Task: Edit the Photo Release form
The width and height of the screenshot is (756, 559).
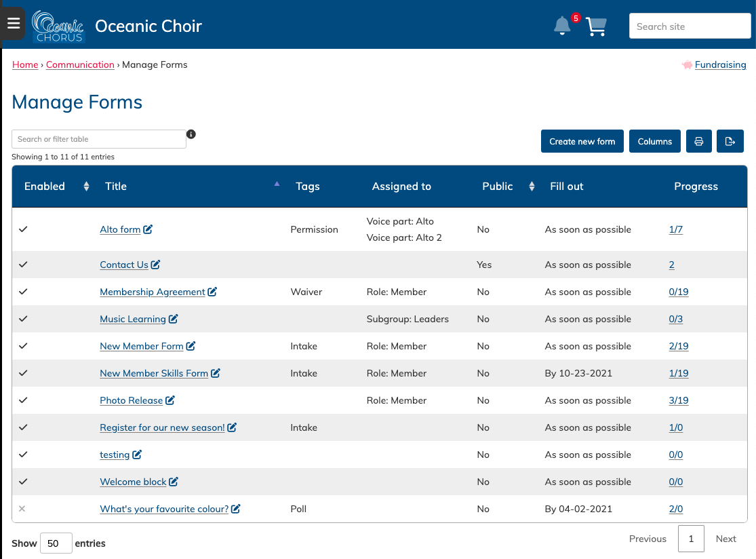Action: point(170,400)
